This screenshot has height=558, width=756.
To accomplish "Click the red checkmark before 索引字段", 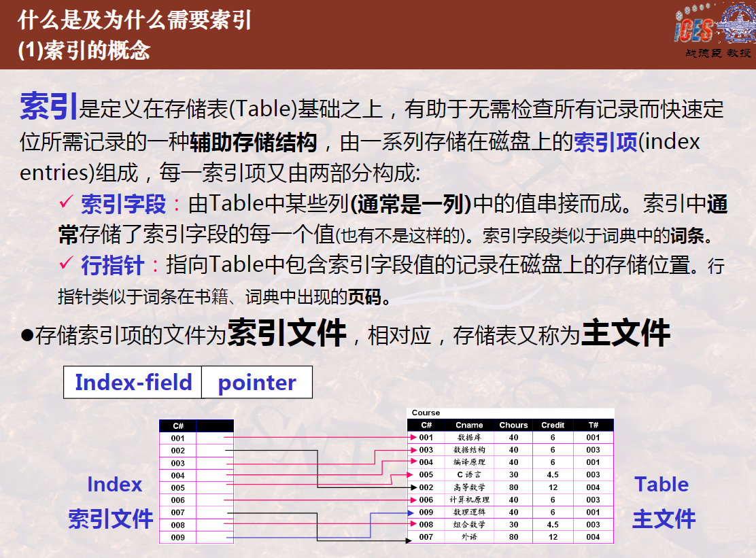I will 66,202.
